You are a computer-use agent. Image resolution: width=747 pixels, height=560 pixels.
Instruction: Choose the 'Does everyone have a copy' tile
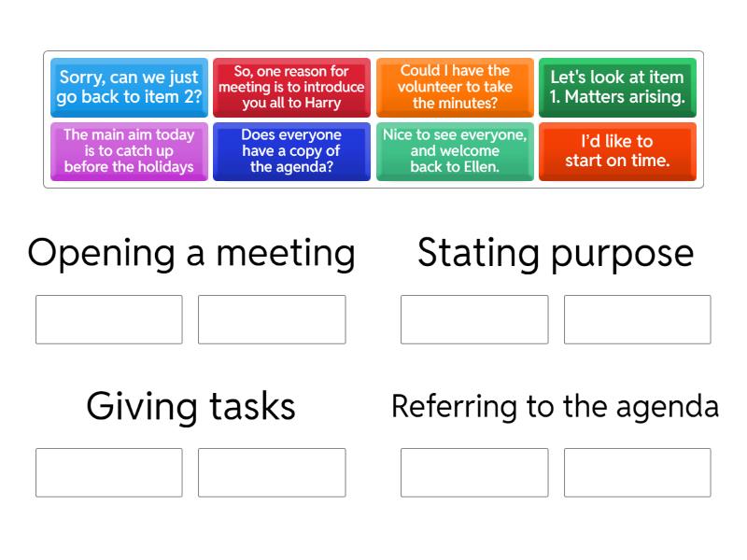[291, 151]
